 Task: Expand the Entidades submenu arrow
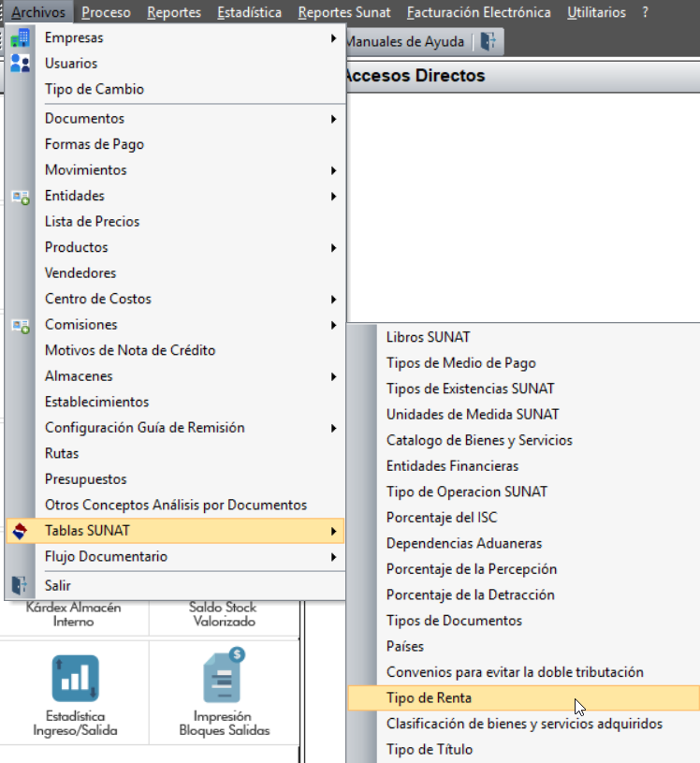pos(333,196)
